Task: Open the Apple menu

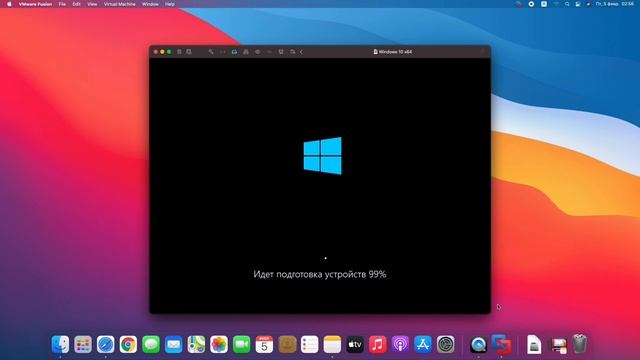Action: pos(9,4)
